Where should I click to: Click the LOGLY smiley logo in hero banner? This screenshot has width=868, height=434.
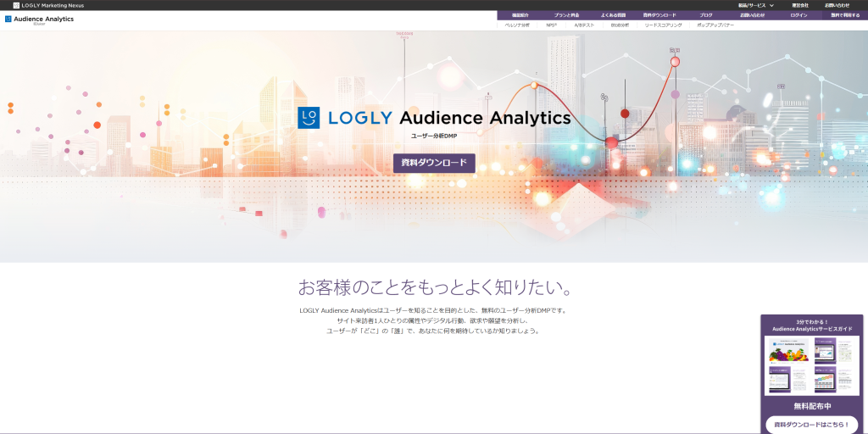309,118
